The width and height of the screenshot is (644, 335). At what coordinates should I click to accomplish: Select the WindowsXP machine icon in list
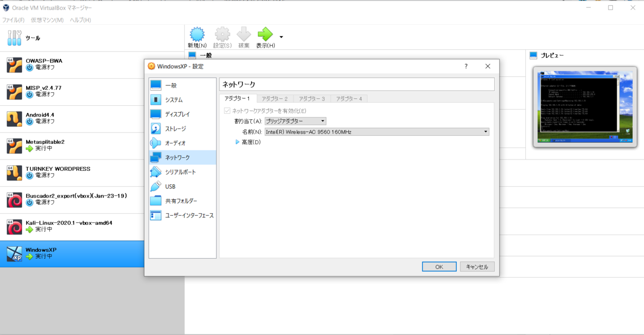(x=14, y=254)
